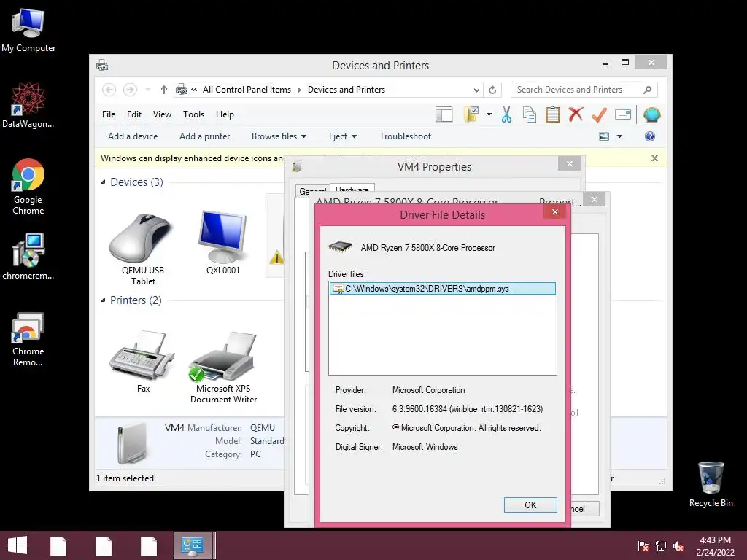Open the Browse files dropdown
Viewport: 747px width, 560px height.
pyautogui.click(x=279, y=136)
